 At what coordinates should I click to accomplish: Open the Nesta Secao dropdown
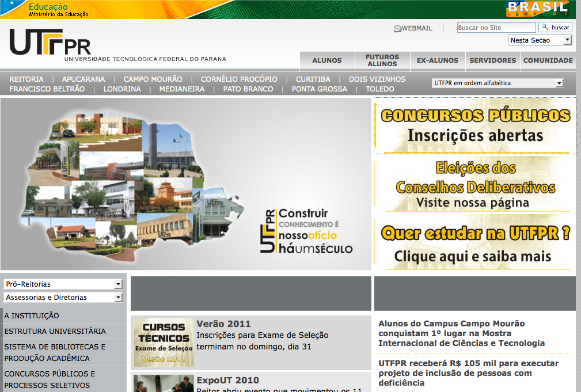pos(540,40)
